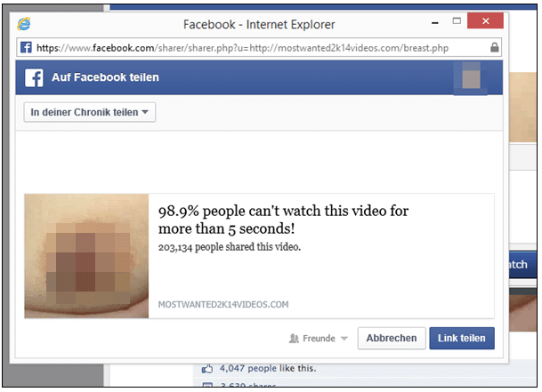Open the 'In deiner Chronik teilen' dropdown
The height and width of the screenshot is (392, 542).
pyautogui.click(x=90, y=112)
